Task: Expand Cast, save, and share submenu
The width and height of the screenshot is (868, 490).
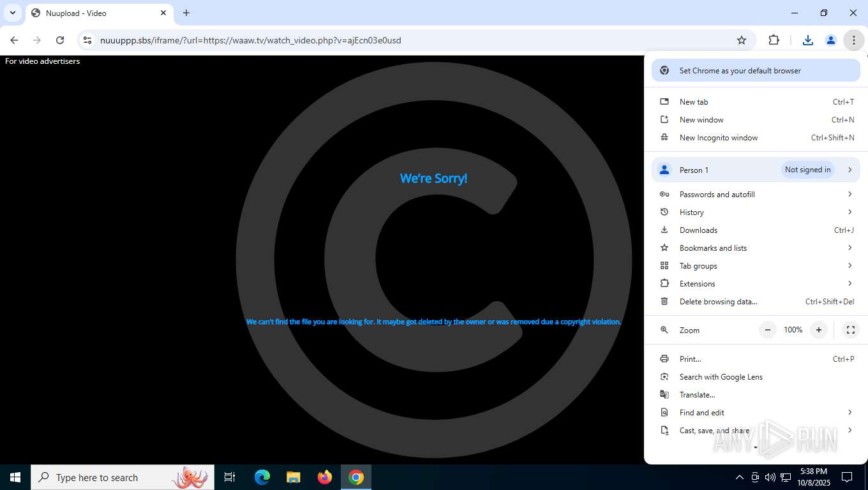Action: [x=756, y=431]
